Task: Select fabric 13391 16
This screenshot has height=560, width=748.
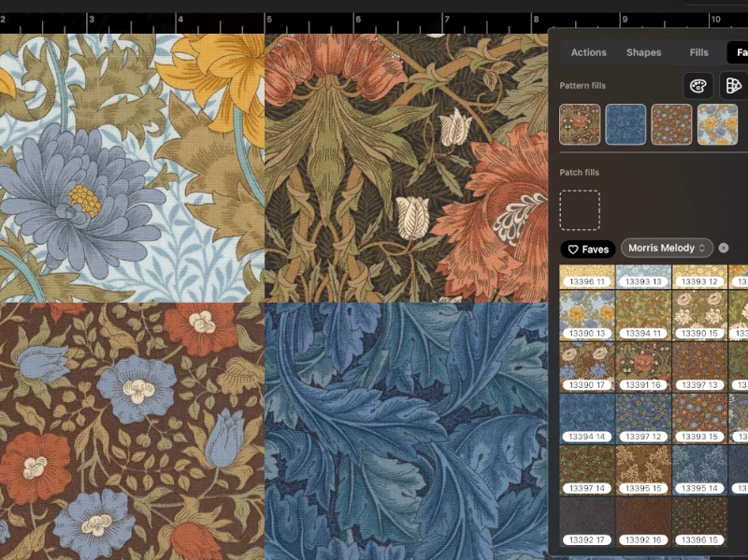Action: [643, 366]
